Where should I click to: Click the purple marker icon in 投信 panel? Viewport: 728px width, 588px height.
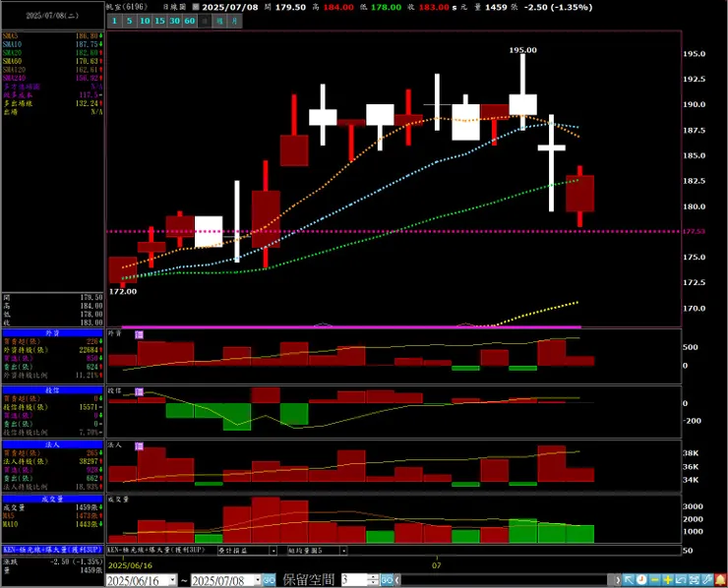click(139, 391)
